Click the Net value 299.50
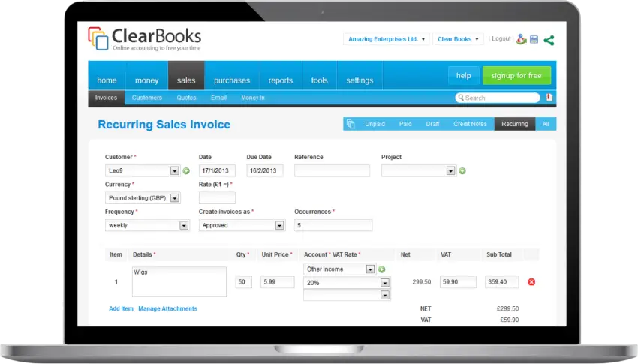Screen dimensions: 638x364 [x=422, y=282]
